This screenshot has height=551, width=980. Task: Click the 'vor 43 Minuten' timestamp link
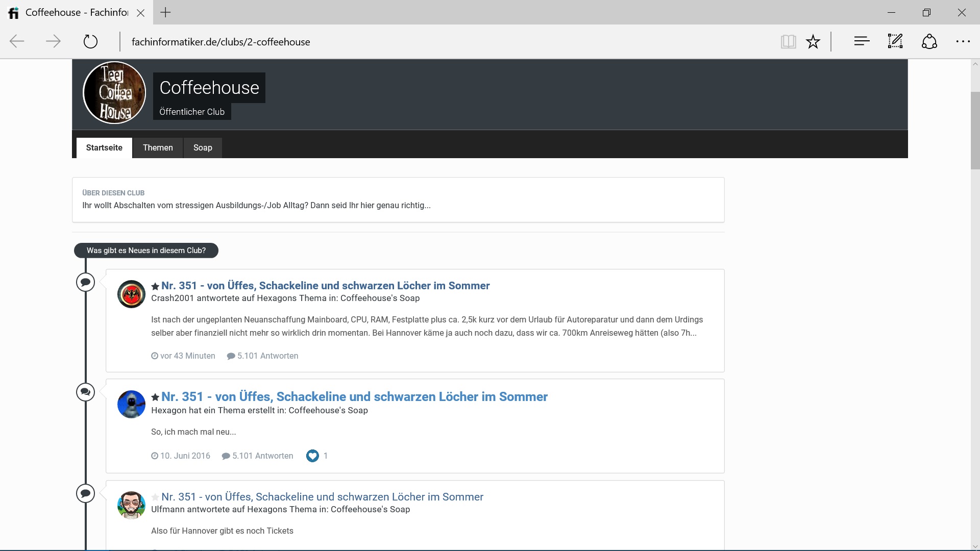(187, 356)
